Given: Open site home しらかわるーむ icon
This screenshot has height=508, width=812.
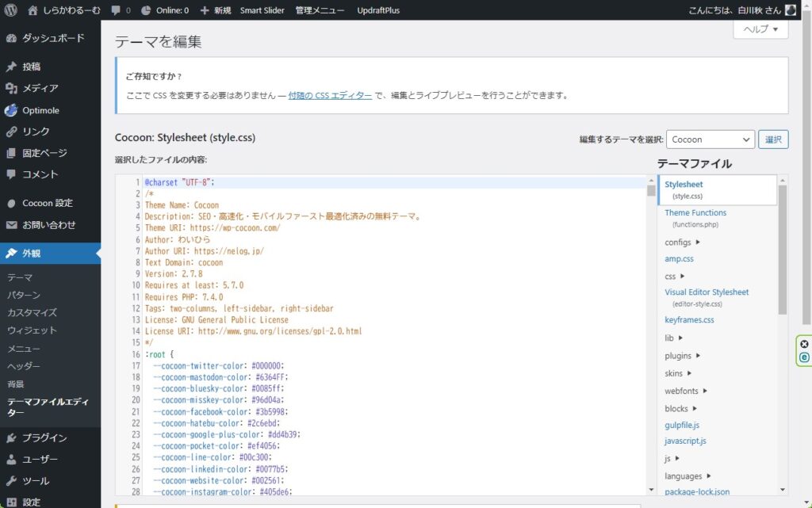Looking at the screenshot, I should 33,10.
